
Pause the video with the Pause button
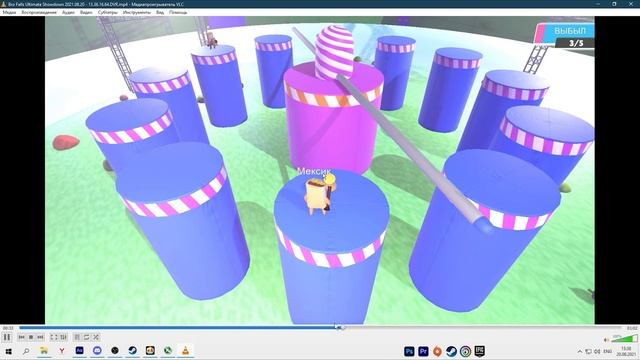[7, 337]
